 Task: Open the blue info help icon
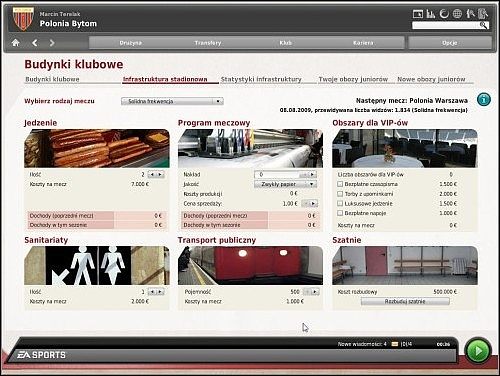[483, 99]
